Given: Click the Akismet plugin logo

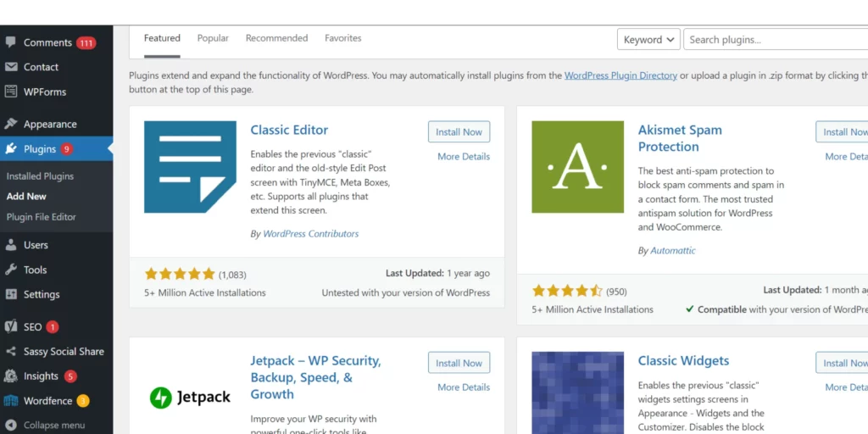Looking at the screenshot, I should coord(577,167).
